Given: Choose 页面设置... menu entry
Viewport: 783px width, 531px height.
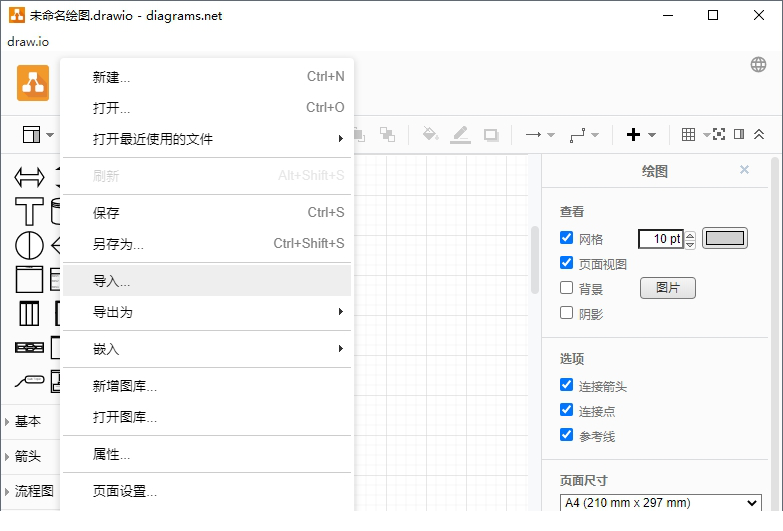Looking at the screenshot, I should point(207,491).
